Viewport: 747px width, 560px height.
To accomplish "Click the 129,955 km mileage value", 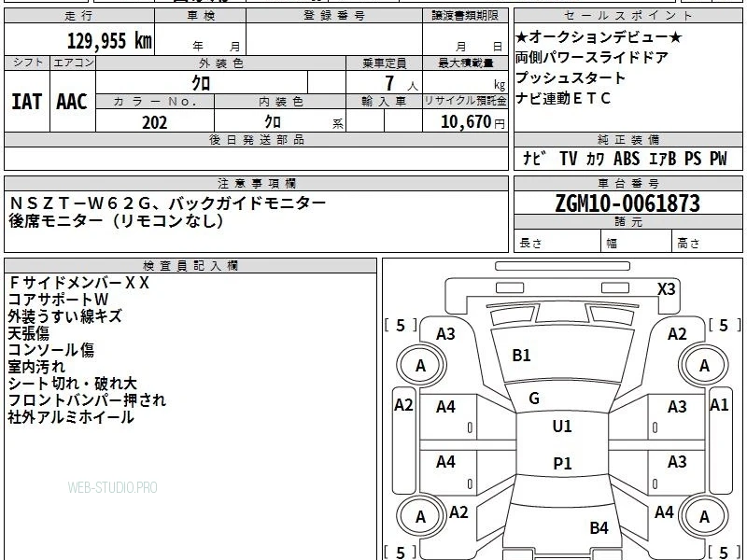I will pyautogui.click(x=109, y=40).
